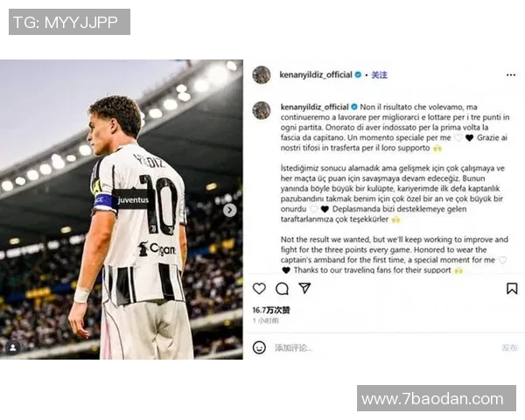The width and height of the screenshot is (525, 420).
Task: Click the Juventus player photo
Action: [122, 210]
